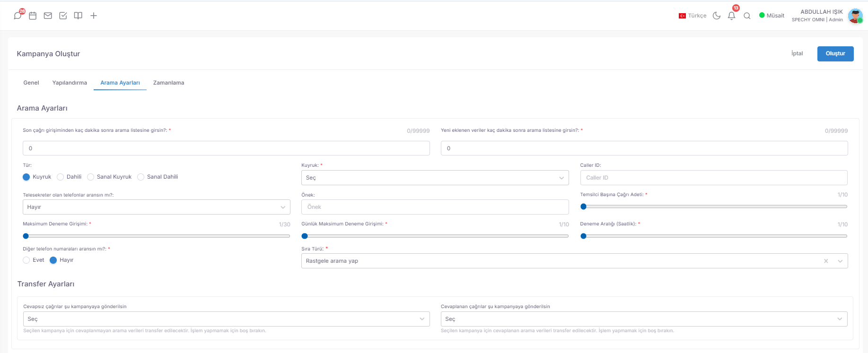868x353 pixels.
Task: Expand the Telesekreter Hayır dropdown
Action: 157,207
